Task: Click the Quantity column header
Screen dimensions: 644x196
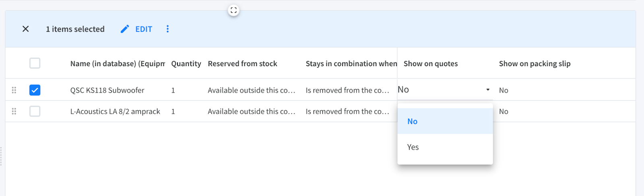Action: point(186,64)
